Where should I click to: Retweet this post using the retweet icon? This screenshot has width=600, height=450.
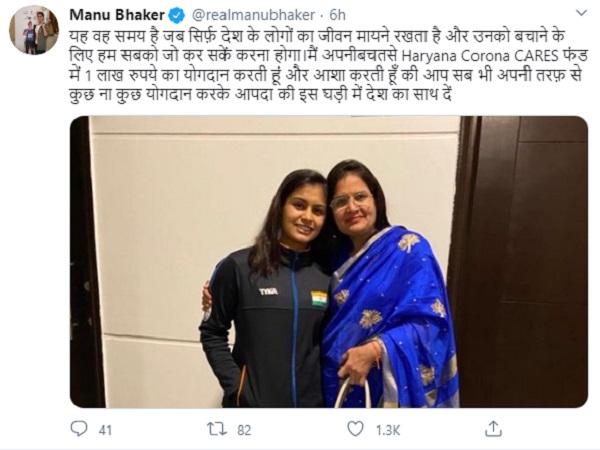coord(215,428)
